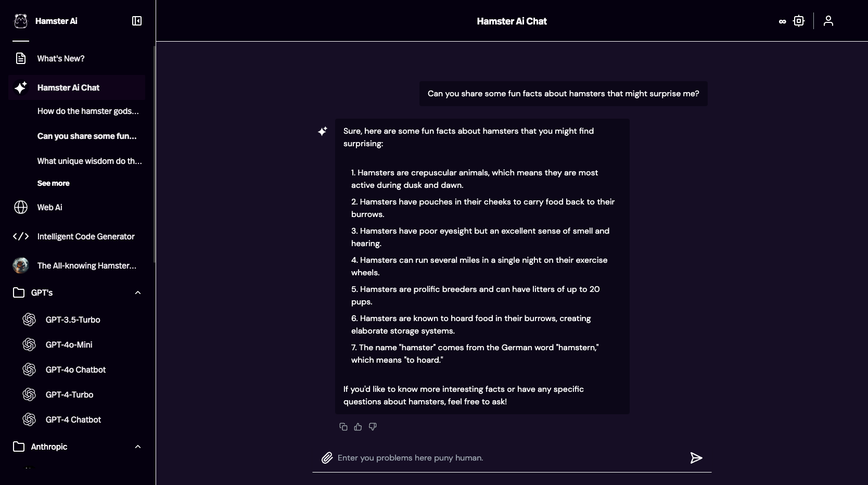The image size is (868, 485).
Task: Give a thumbs up to the hamster facts response
Action: (x=358, y=426)
